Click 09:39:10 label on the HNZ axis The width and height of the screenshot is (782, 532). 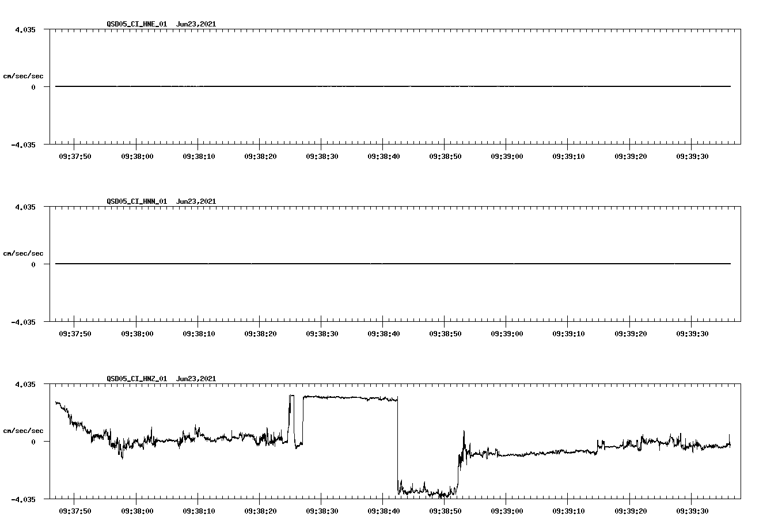568,511
